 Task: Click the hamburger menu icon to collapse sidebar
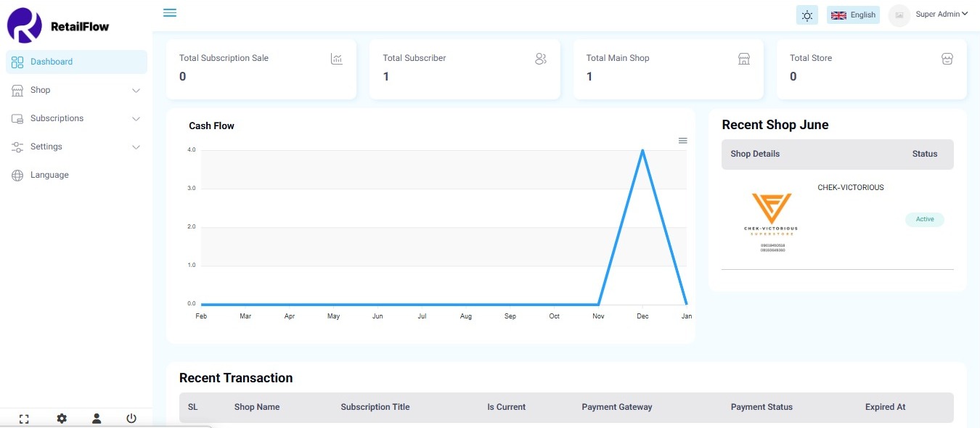point(170,13)
